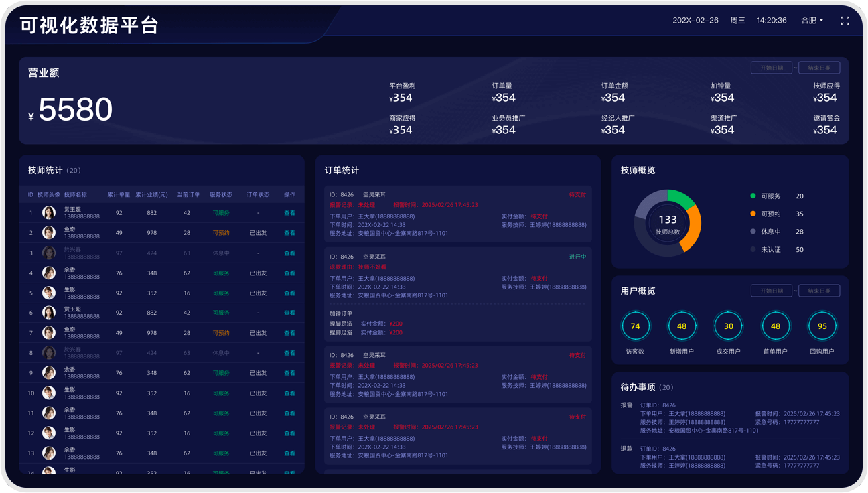The height and width of the screenshot is (493, 868).
Task: Open the 合肥 city dropdown
Action: (x=812, y=21)
